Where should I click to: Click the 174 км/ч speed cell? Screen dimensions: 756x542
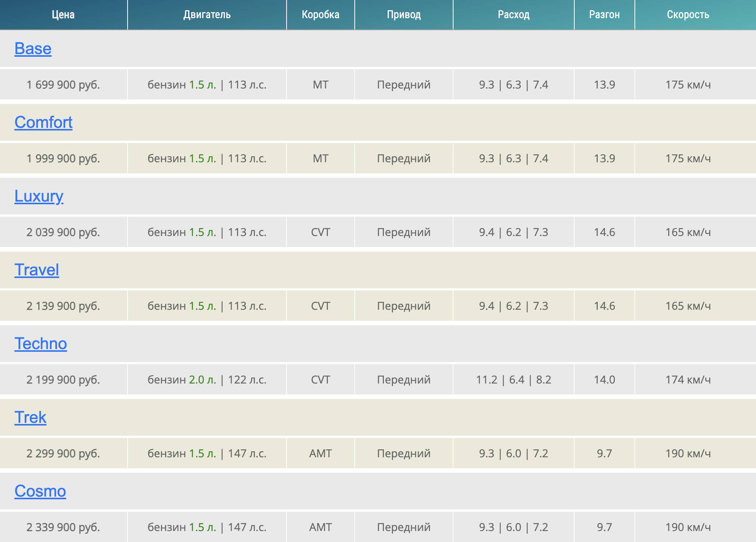click(688, 380)
